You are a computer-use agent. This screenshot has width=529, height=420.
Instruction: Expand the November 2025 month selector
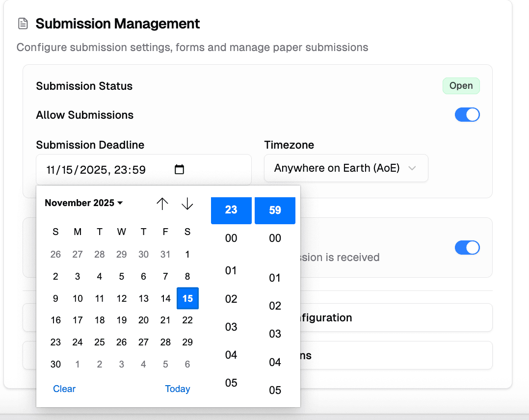[x=83, y=203]
